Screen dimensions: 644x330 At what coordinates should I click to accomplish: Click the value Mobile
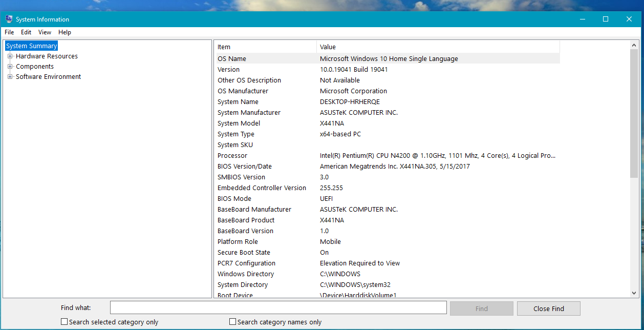tap(330, 241)
